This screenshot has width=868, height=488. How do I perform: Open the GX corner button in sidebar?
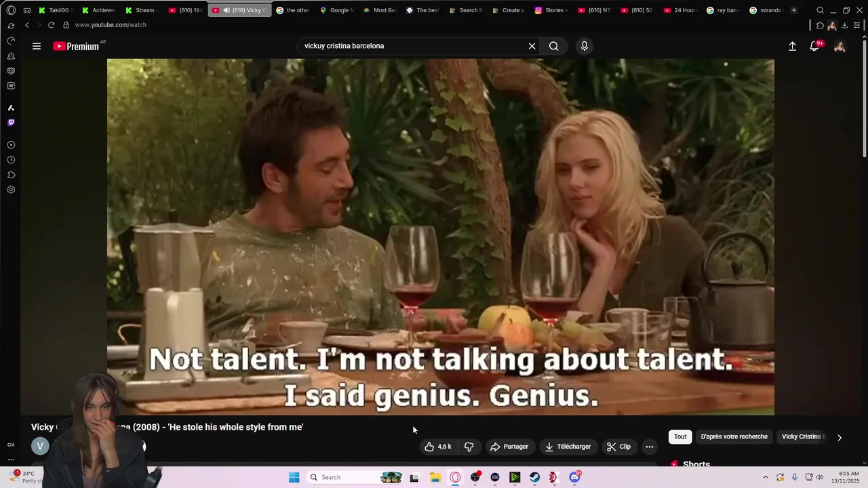pos(11,445)
